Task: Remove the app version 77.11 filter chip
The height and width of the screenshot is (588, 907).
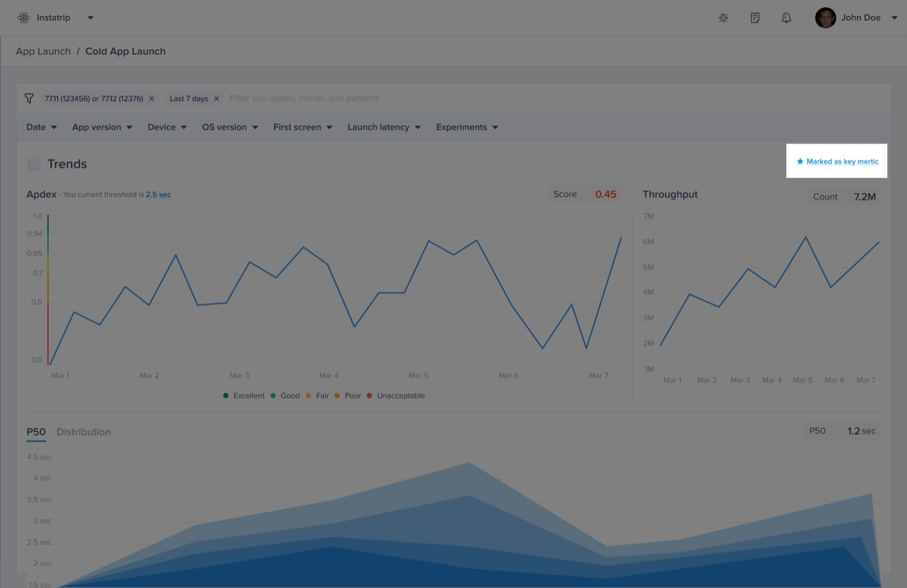Action: (x=152, y=99)
